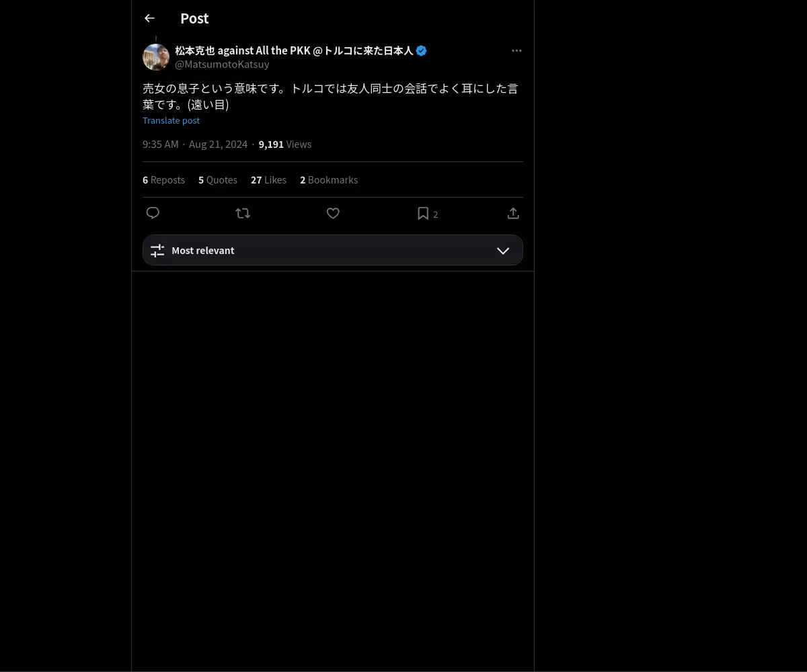
Task: Open the Most relevant replies dropdown
Action: pos(332,250)
